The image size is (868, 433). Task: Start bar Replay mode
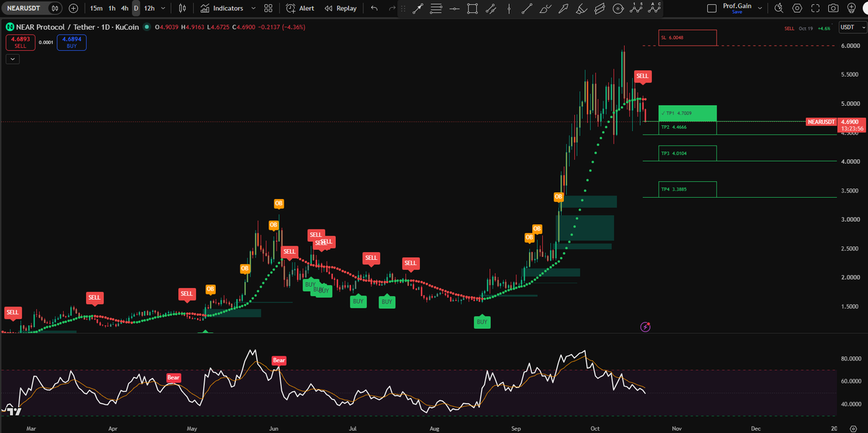[340, 8]
